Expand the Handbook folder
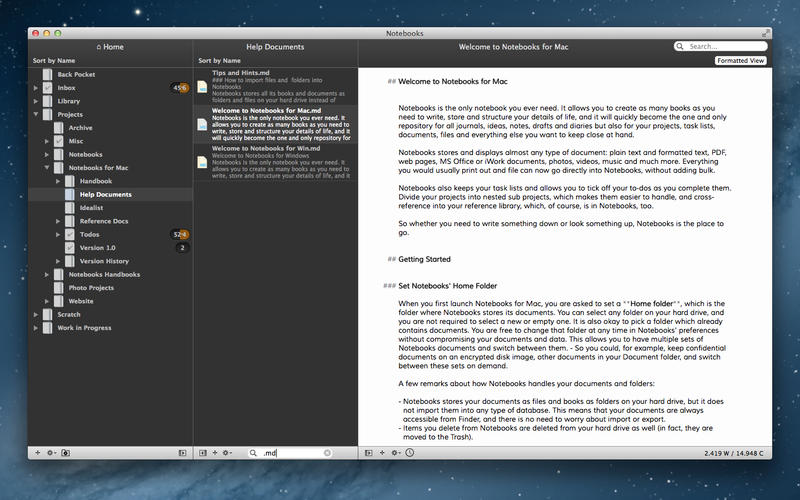The width and height of the screenshot is (800, 500). [59, 181]
